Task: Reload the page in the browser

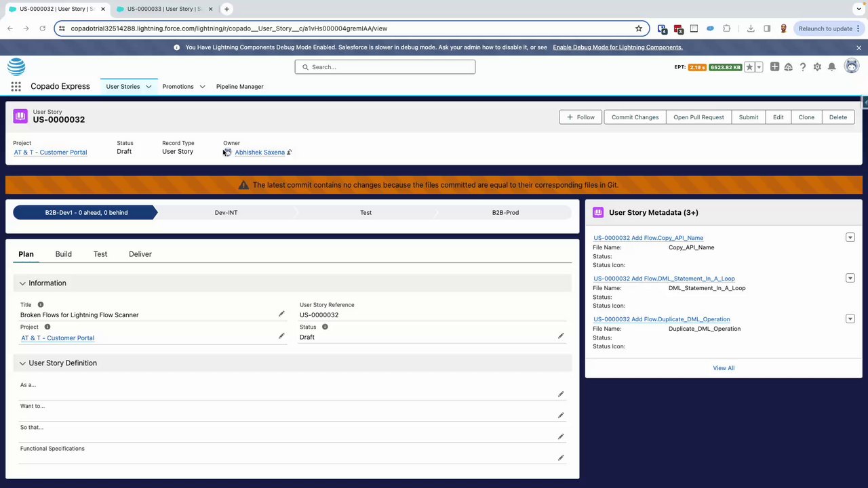Action: click(43, 28)
